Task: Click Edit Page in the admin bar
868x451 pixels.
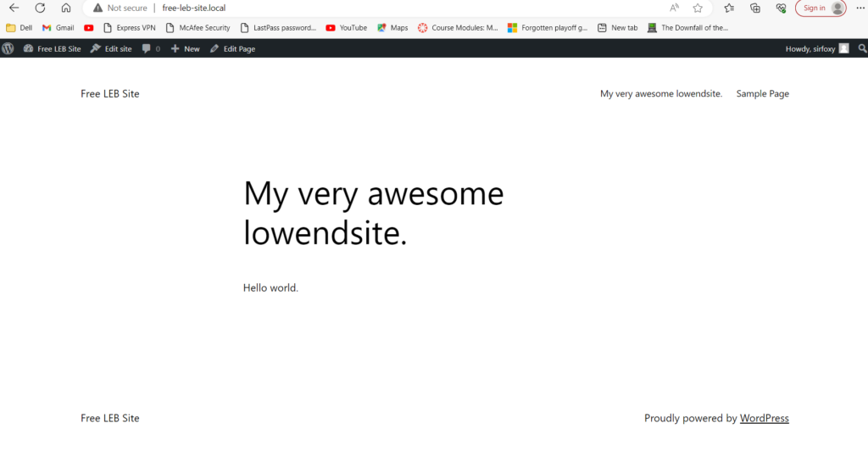Action: click(x=232, y=49)
